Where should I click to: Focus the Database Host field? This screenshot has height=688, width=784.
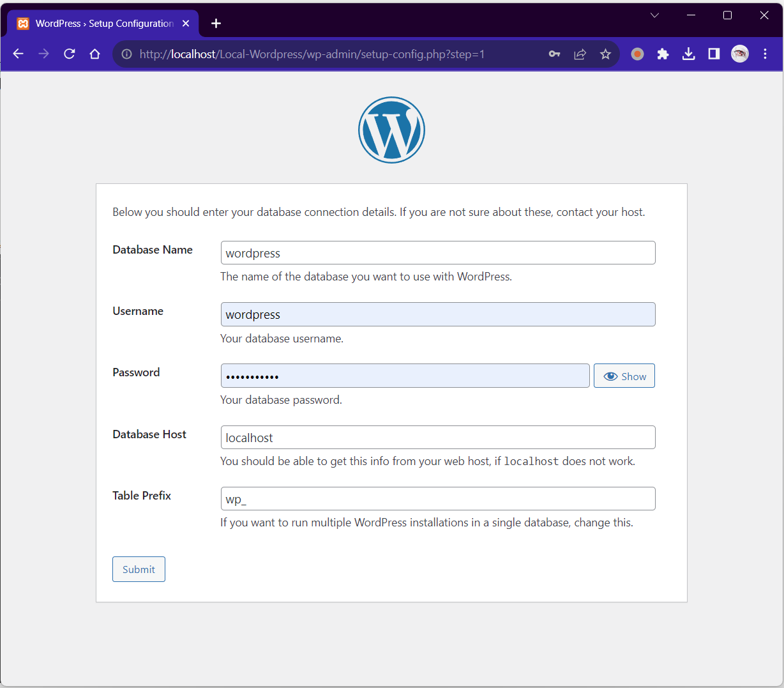tap(438, 438)
